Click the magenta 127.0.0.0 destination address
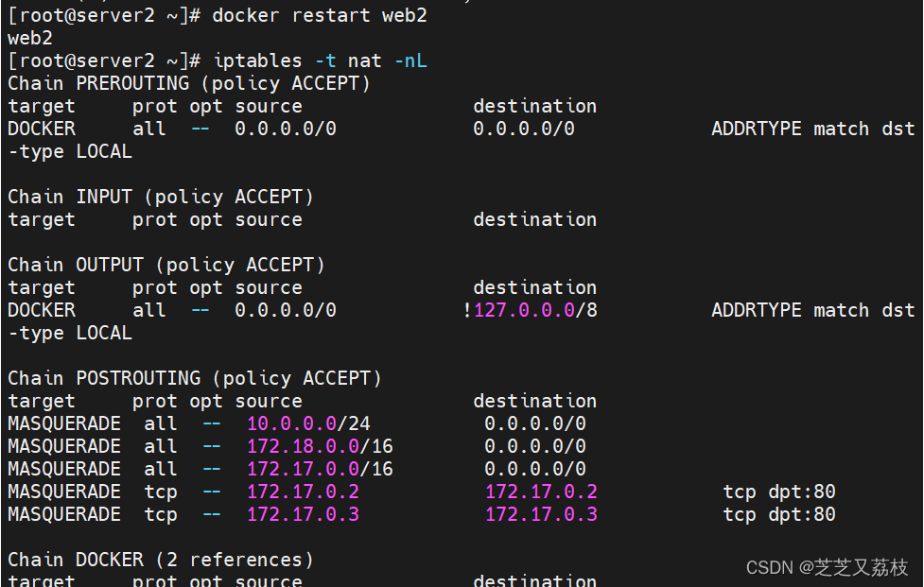This screenshot has height=587, width=924. pos(525,311)
